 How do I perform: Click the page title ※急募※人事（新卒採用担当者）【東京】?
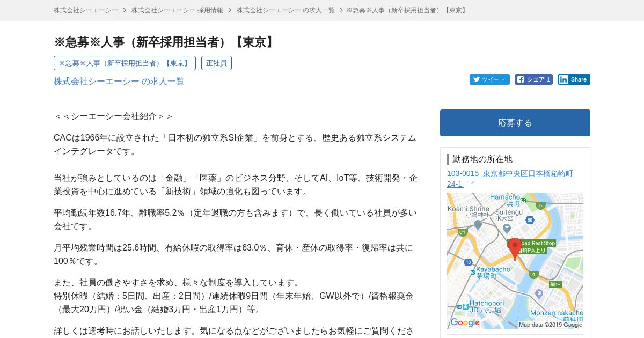[165, 42]
